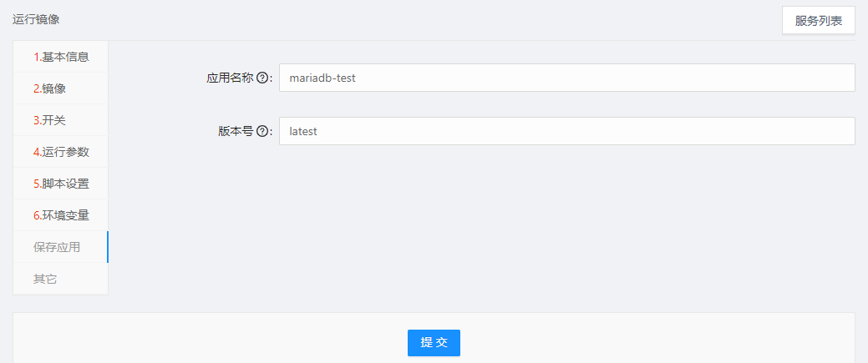The image size is (868, 363).
Task: Focus the 版本号 input containing latest
Action: [566, 131]
